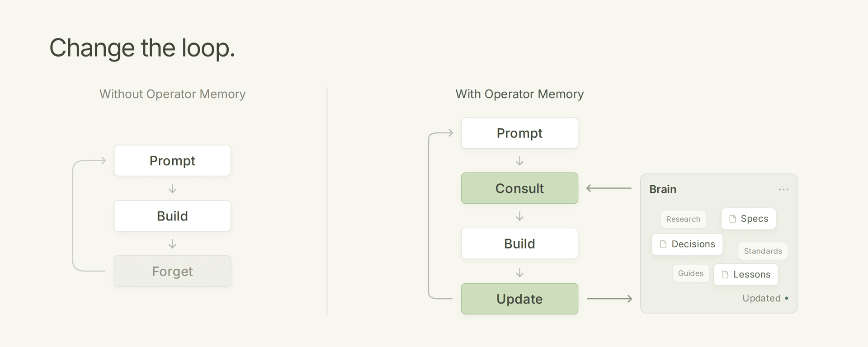Click the With Operator Memory heading
Image resolution: width=868 pixels, height=347 pixels.
(519, 94)
